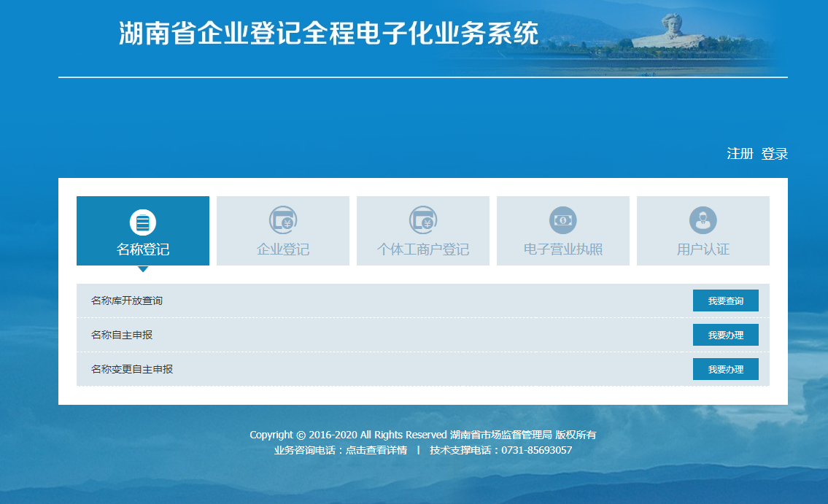828x504 pixels.
Task: Select the 名称登记 tab label
Action: [143, 249]
